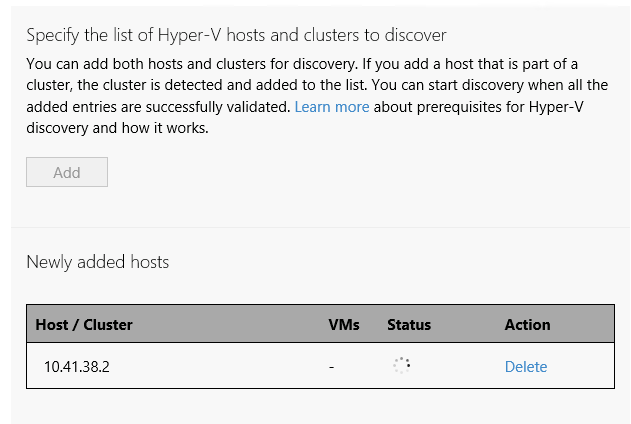
Task: Click the word hosts in Newly added hosts
Action: [150, 262]
